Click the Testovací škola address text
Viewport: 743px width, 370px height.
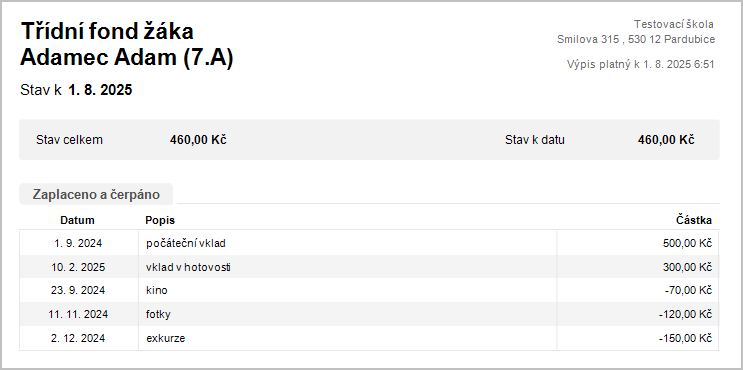636,32
